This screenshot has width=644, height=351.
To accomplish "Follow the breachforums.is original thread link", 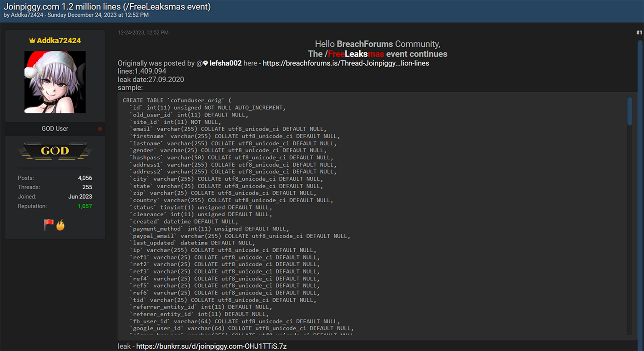I will click(346, 63).
